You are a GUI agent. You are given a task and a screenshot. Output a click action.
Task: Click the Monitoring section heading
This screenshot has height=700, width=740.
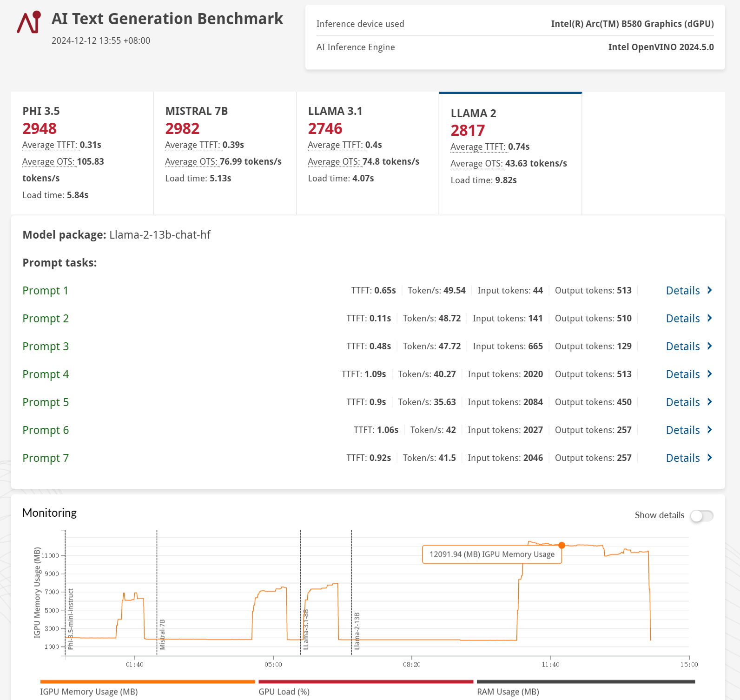(x=49, y=513)
